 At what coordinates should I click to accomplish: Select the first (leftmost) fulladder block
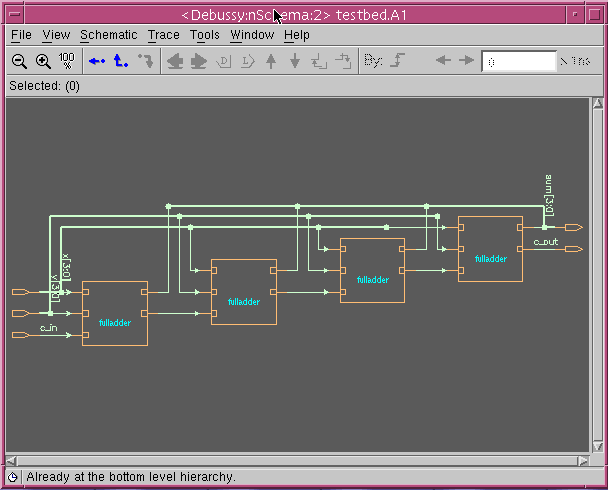pos(115,313)
